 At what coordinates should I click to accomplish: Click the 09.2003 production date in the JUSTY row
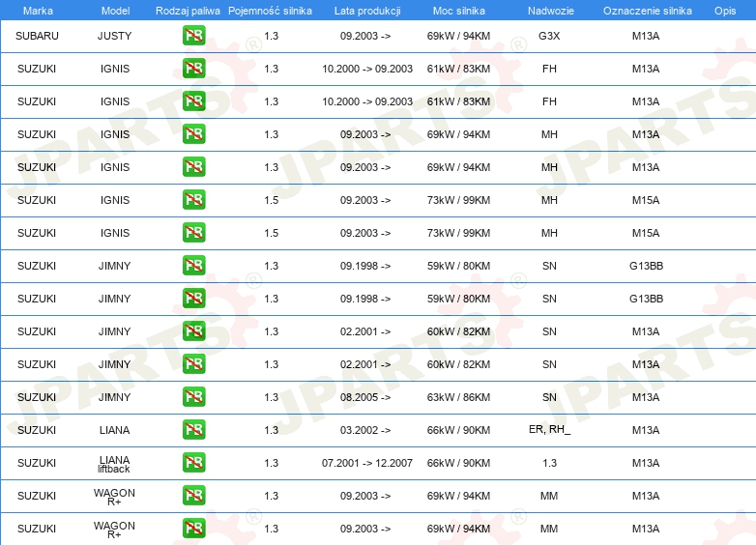pyautogui.click(x=365, y=36)
